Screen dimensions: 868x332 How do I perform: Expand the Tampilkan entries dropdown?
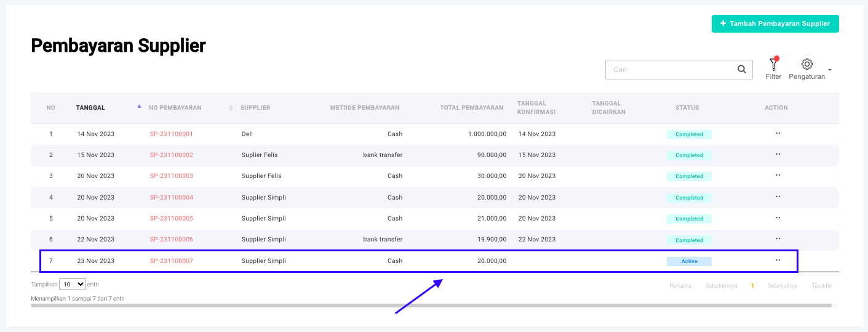pos(73,285)
